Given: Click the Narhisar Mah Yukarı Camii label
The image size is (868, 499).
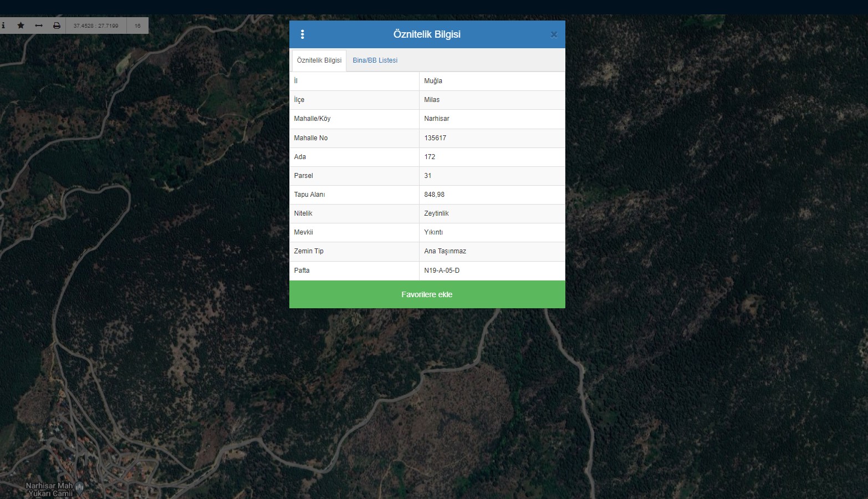Looking at the screenshot, I should [x=49, y=490].
